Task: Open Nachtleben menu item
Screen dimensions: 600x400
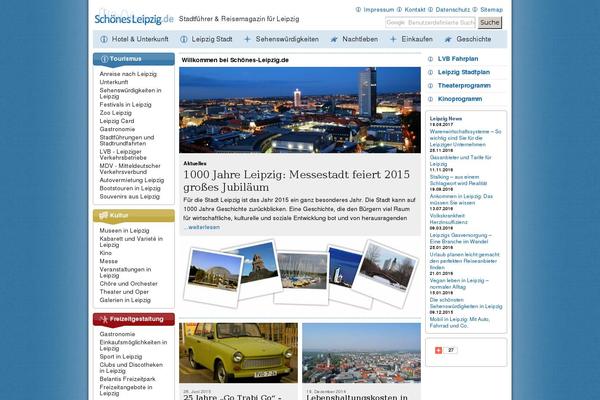Action: pos(360,39)
